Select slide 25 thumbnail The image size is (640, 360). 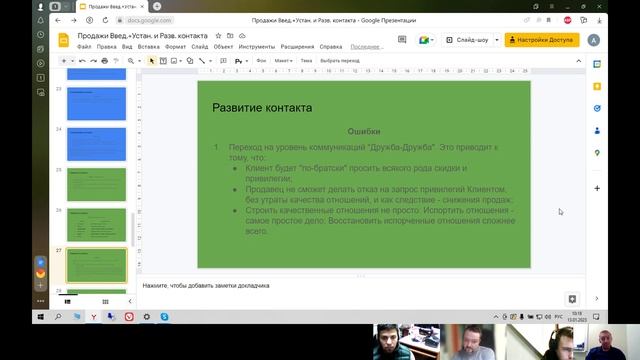coord(97,184)
